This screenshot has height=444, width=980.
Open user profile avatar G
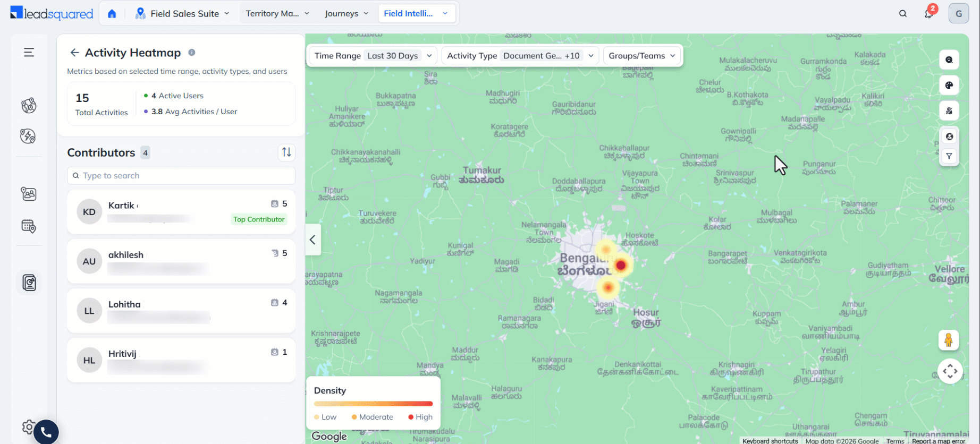959,14
